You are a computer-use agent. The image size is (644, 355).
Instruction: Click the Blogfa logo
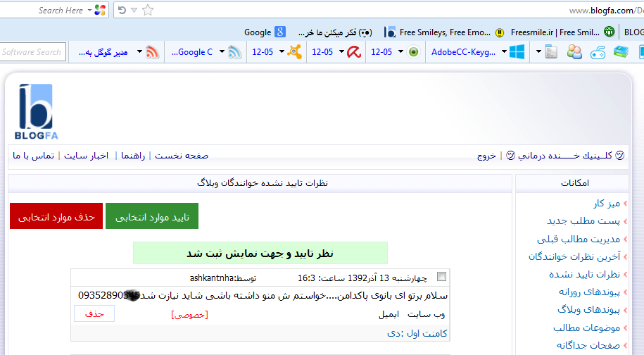34,111
